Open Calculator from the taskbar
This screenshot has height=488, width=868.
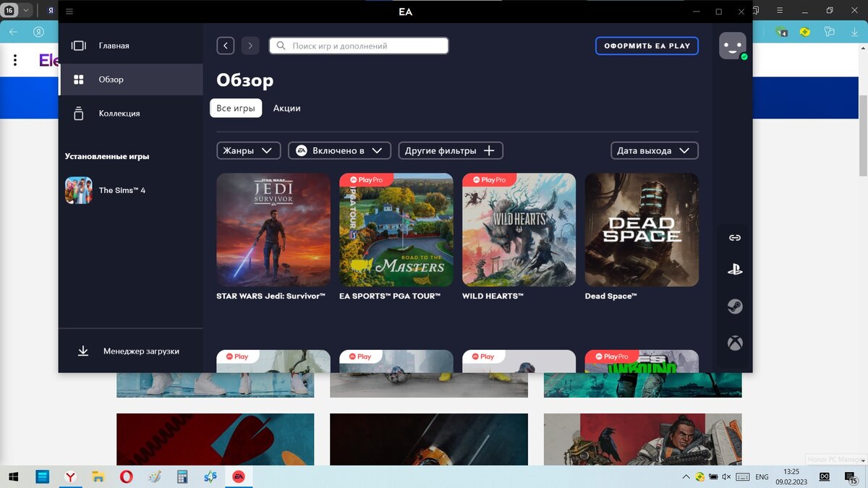(182, 476)
